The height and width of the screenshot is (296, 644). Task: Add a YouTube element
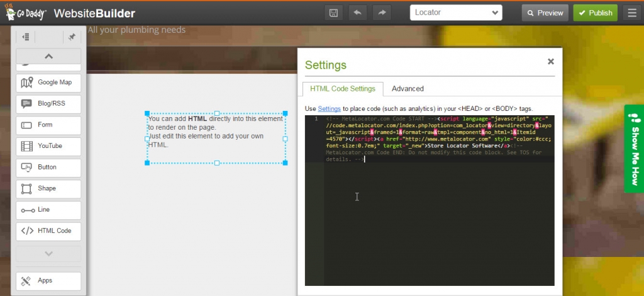coord(48,146)
